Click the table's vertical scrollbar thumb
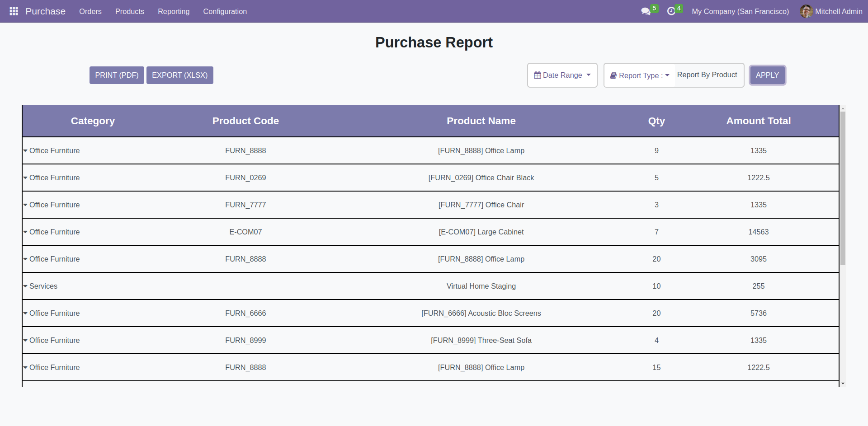868x426 pixels. click(x=843, y=187)
